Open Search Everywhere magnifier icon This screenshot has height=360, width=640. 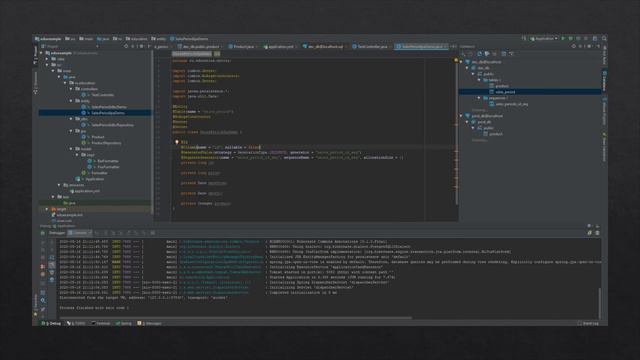[604, 38]
